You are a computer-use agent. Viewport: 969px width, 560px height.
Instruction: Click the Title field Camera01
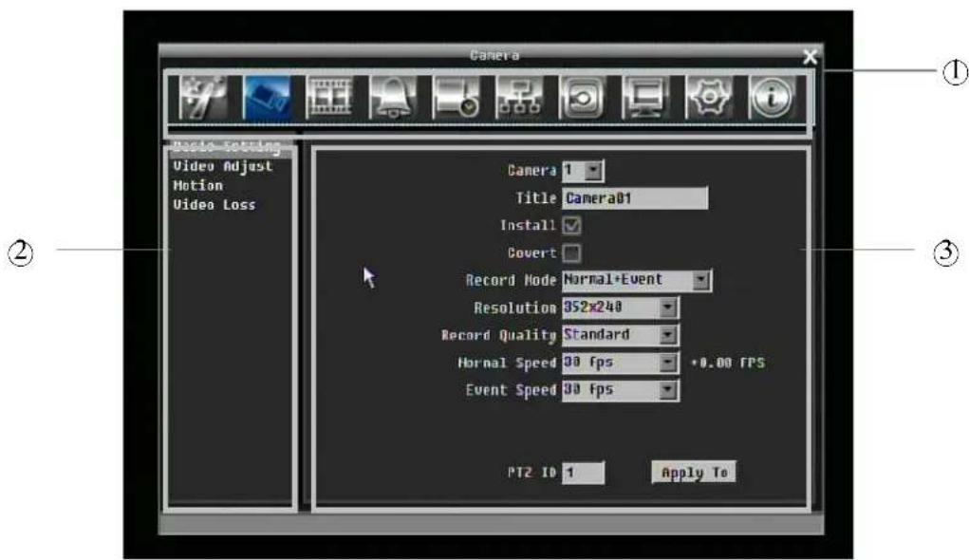coord(635,198)
